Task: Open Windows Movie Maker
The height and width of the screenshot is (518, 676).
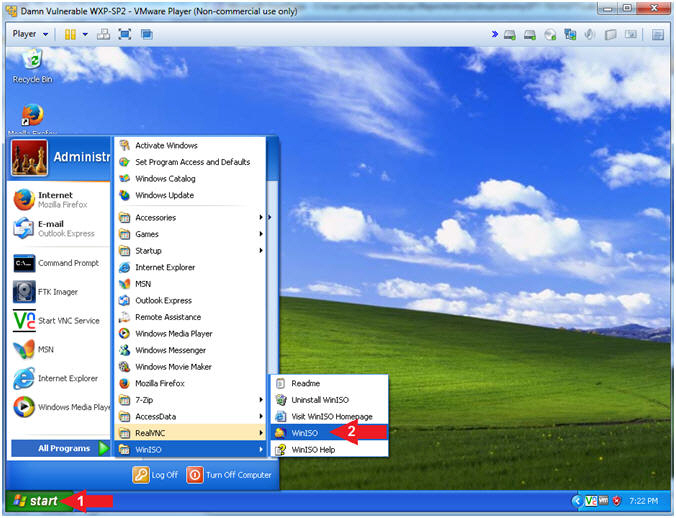Action: pos(190,367)
